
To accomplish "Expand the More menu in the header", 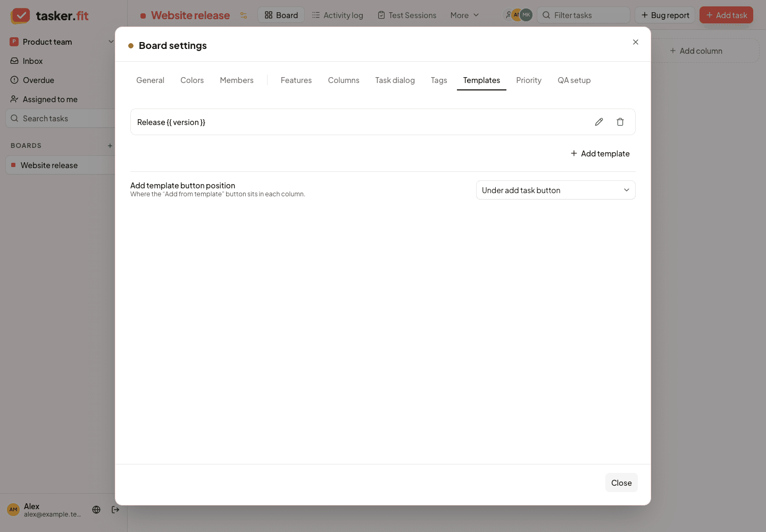I will click(464, 15).
